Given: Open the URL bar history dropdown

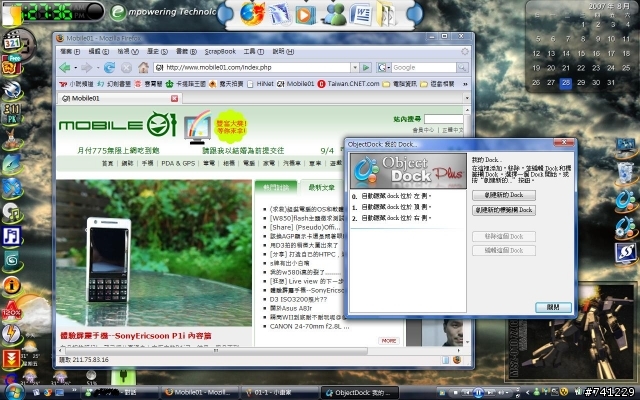Looking at the screenshot, I should (x=355, y=67).
